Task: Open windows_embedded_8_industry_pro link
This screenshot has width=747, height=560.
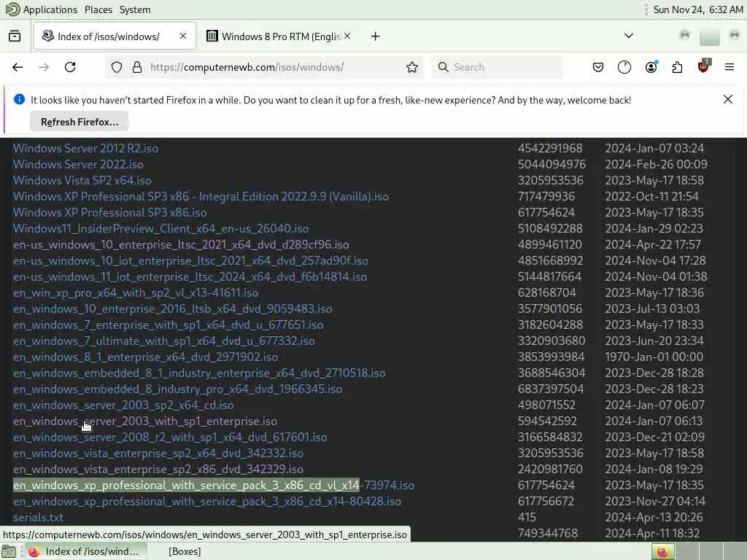Action: coord(177,389)
